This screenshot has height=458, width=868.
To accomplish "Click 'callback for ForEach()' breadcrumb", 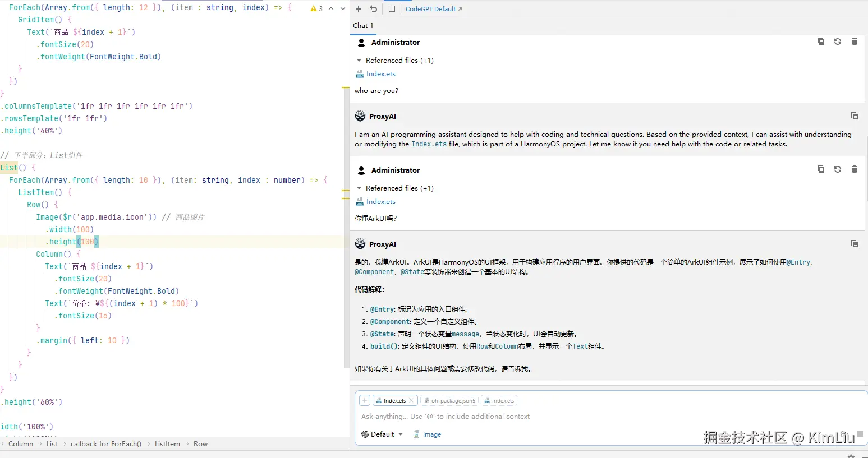I will (106, 444).
